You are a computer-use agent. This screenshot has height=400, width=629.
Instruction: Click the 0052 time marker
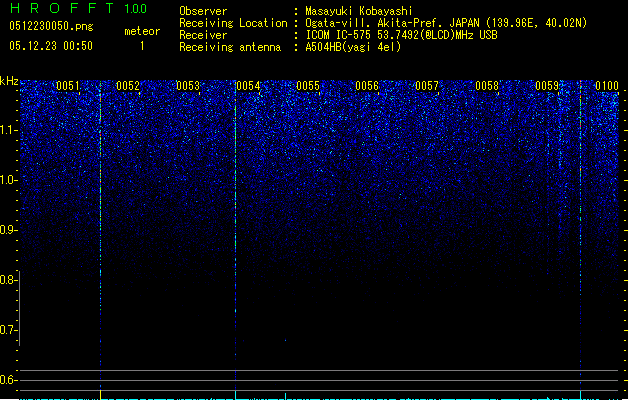click(128, 86)
